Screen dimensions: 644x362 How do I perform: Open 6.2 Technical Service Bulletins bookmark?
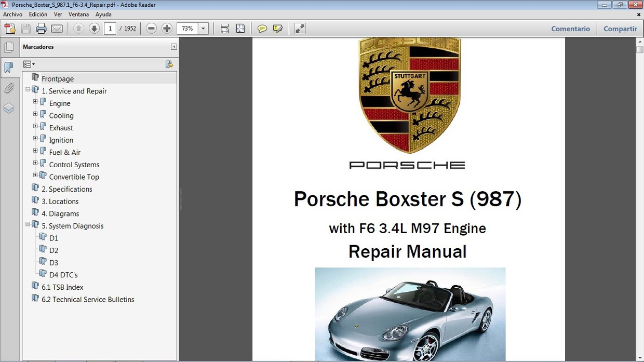[x=88, y=299]
